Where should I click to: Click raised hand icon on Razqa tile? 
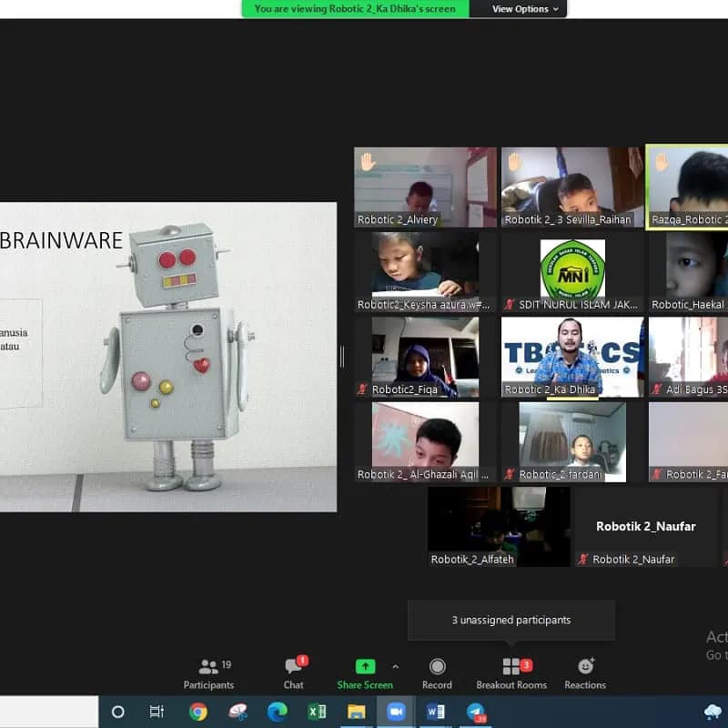pos(662,162)
